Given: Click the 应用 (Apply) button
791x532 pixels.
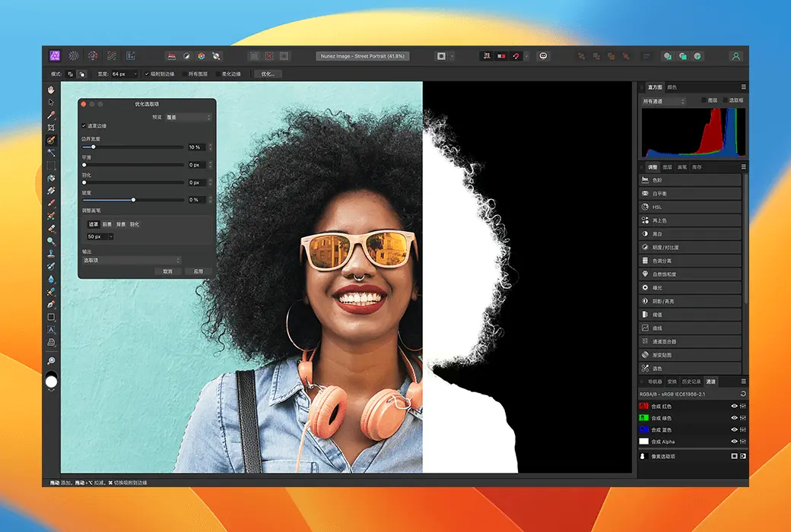Looking at the screenshot, I should click(x=198, y=271).
